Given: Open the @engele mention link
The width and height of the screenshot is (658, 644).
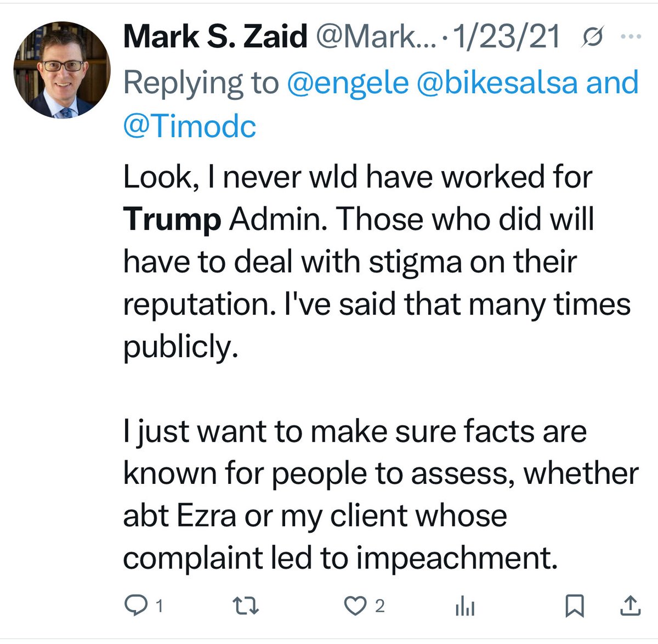Looking at the screenshot, I should tap(348, 83).
